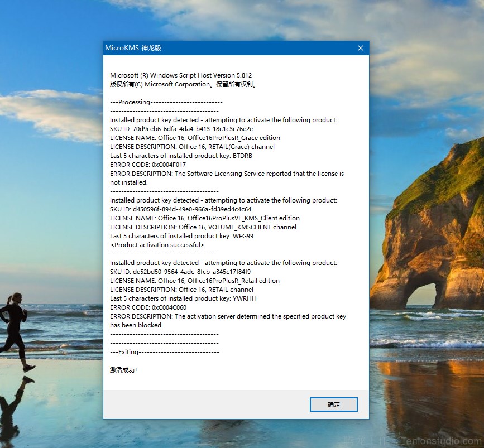Click the MicroKMS 神龙版 title text
Screen dimensions: 484x448
coord(133,48)
